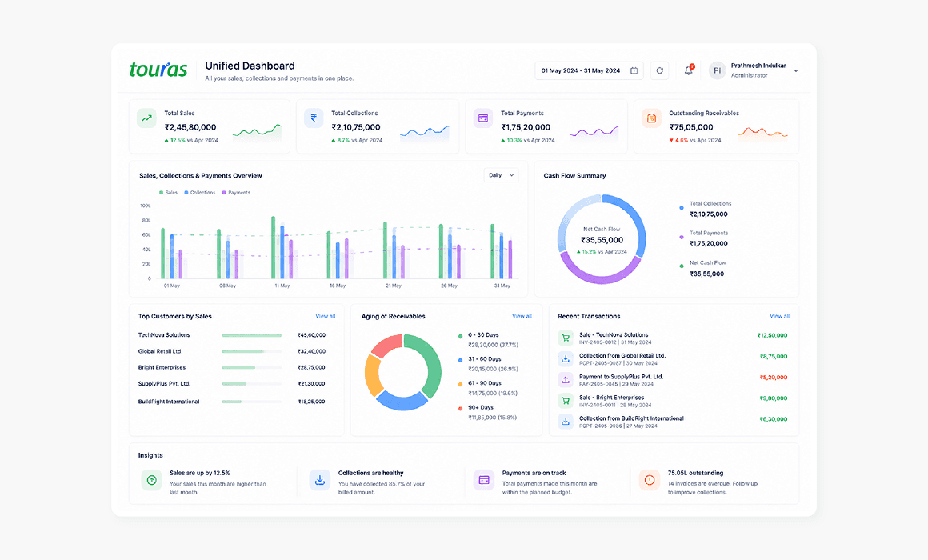Screen dimensions: 928x560
Task: Toggle the Sales legend in overview chart
Action: [x=168, y=192]
